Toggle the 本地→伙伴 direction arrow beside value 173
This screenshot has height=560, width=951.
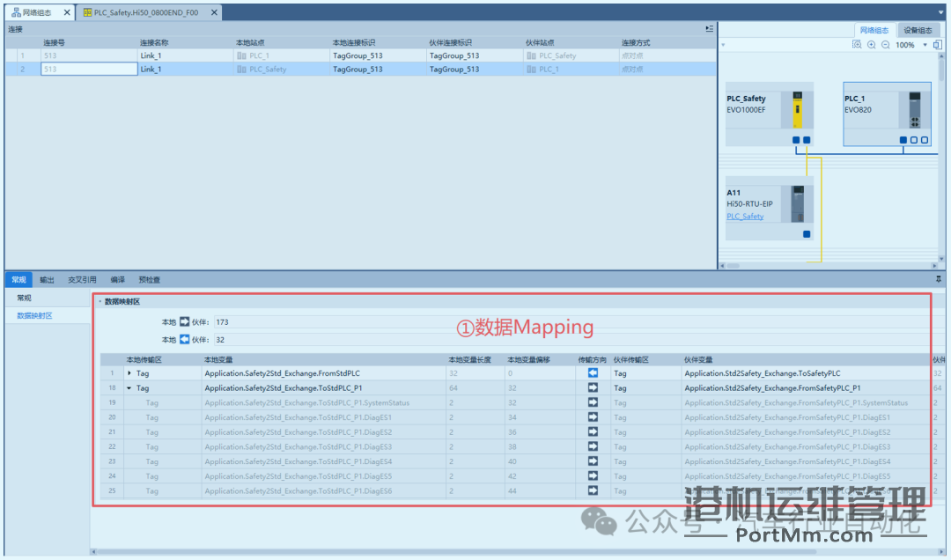point(184,323)
